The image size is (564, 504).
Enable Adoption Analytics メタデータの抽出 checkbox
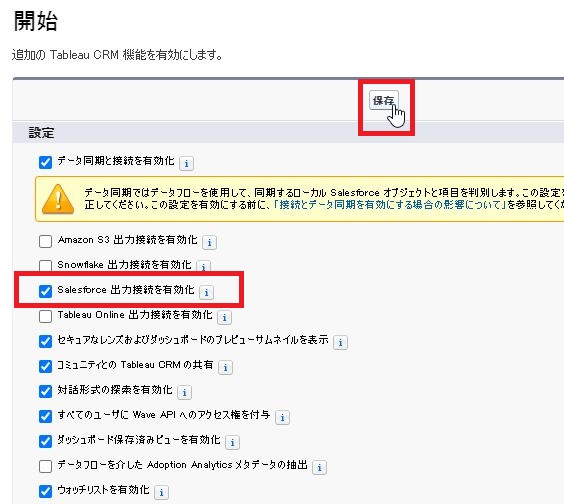pyautogui.click(x=45, y=466)
